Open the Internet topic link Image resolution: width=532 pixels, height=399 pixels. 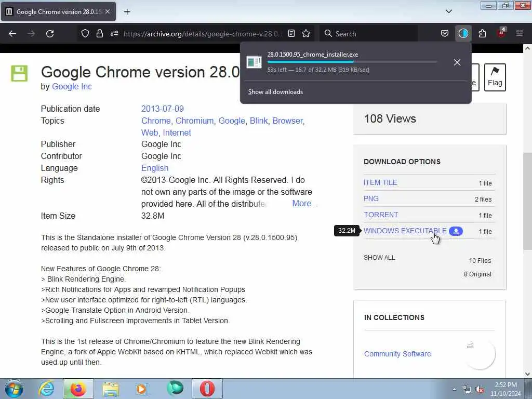(x=177, y=132)
